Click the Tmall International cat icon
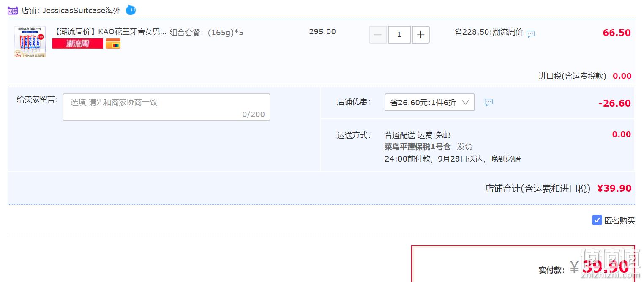Viewport: 644px width, 282px height. (13, 11)
